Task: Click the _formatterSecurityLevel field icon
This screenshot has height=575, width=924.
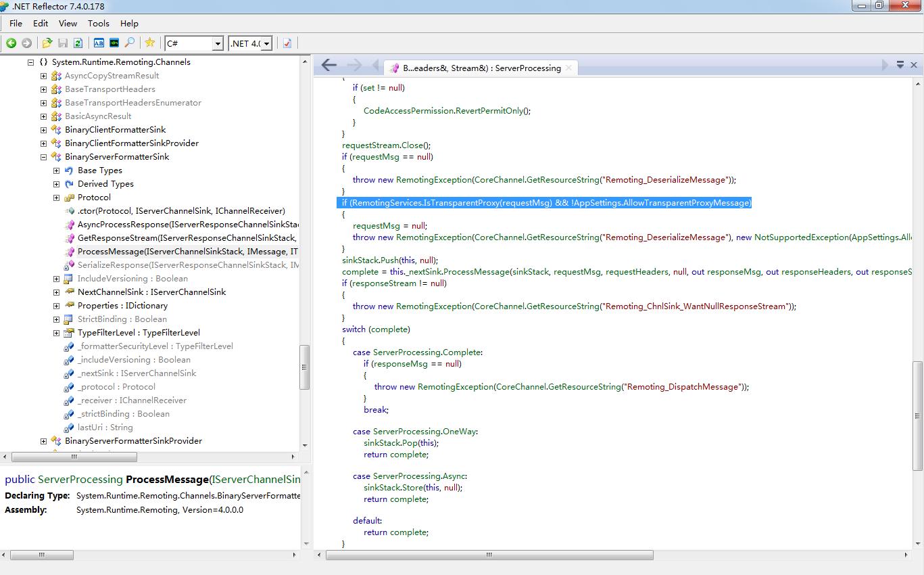Action: coord(69,346)
